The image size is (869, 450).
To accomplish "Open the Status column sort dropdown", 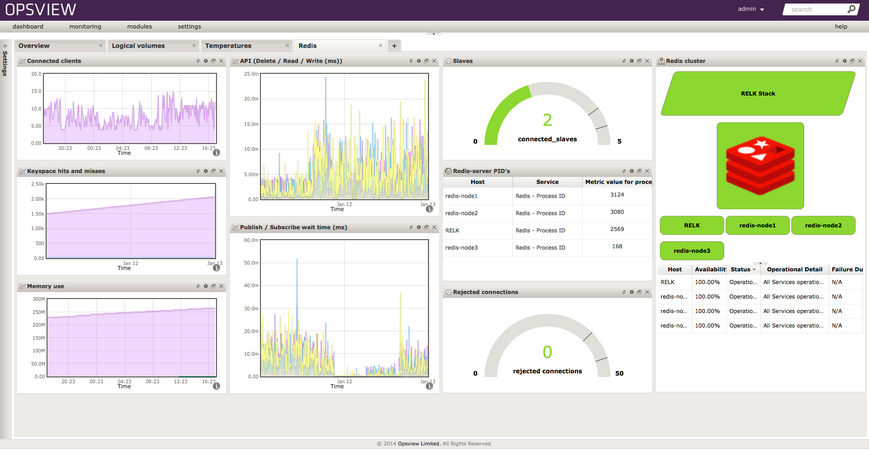I will [755, 269].
